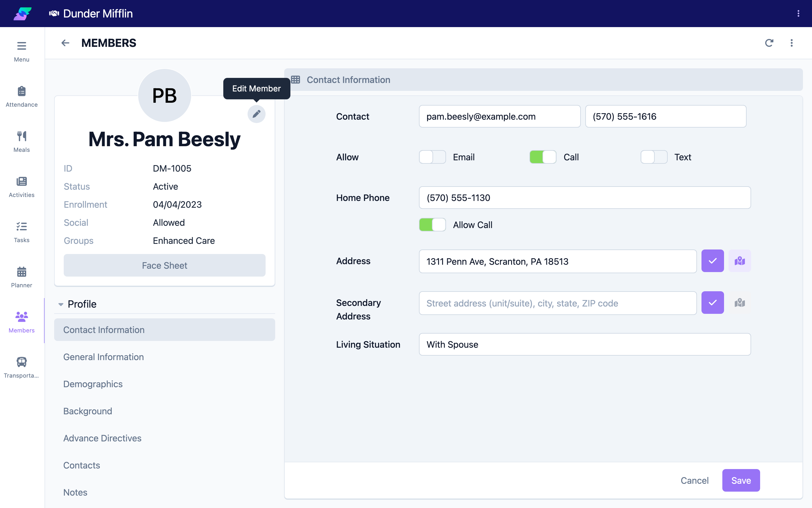Open the top bar kebab menu

pos(798,14)
